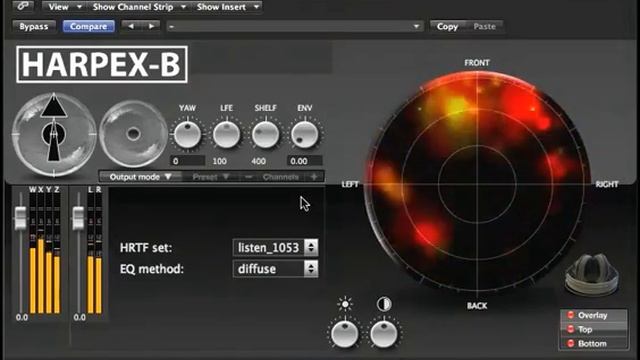The height and width of the screenshot is (360, 640).
Task: Increase channels with plus button
Action: [314, 177]
